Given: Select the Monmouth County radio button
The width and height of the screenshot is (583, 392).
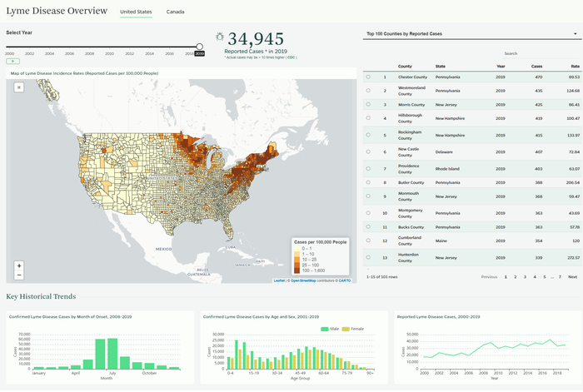Looking at the screenshot, I should (368, 196).
